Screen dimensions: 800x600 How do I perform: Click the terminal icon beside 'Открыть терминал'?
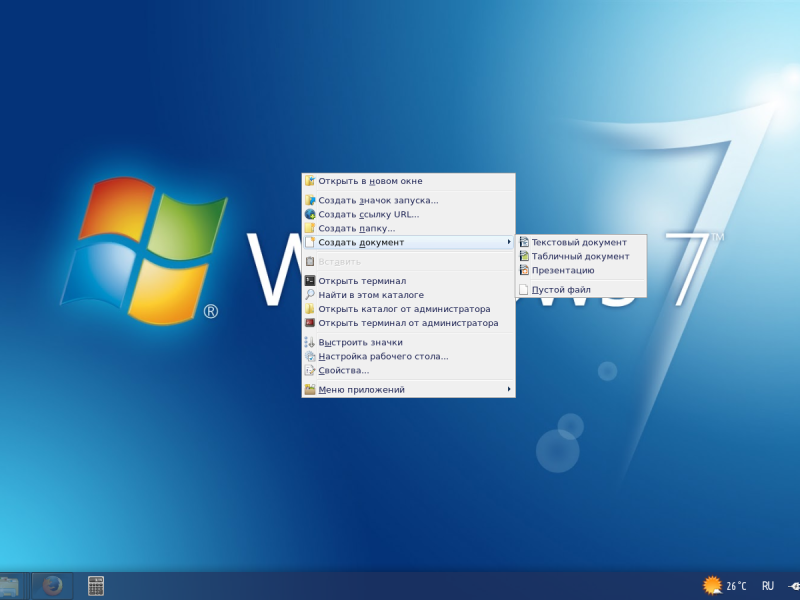[x=310, y=281]
